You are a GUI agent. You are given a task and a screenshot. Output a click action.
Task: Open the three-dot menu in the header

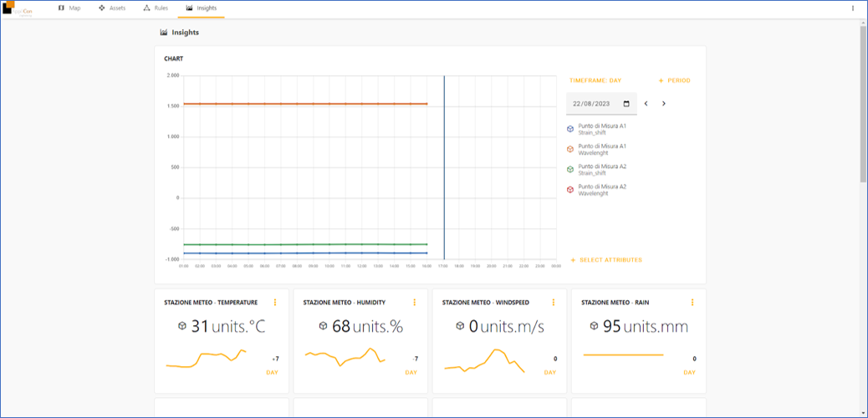coord(853,8)
